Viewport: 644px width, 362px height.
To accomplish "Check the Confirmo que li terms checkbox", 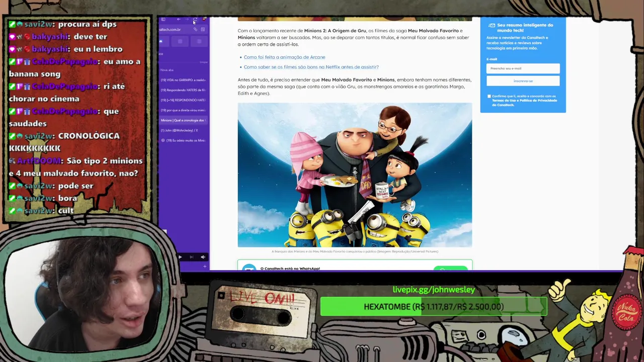I will 489,96.
